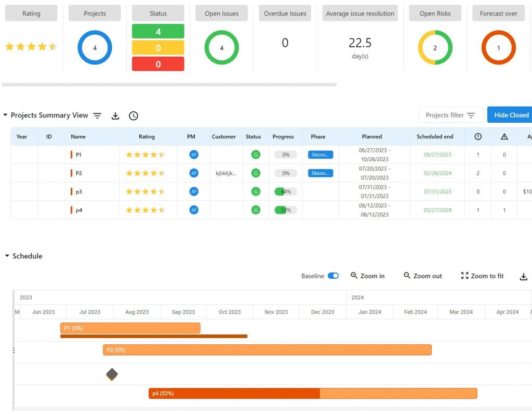Screen dimensions: 532x414
Task: Click the Year column header
Action: [x=22, y=137]
